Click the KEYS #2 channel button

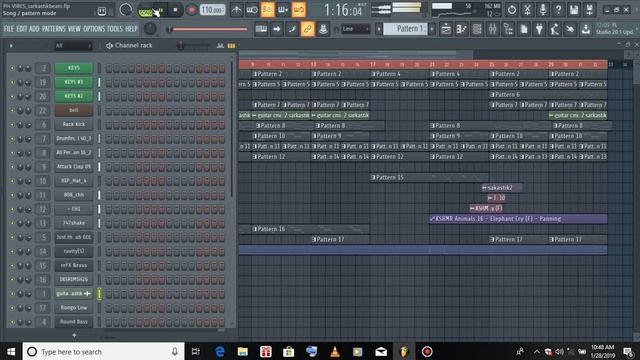74,96
